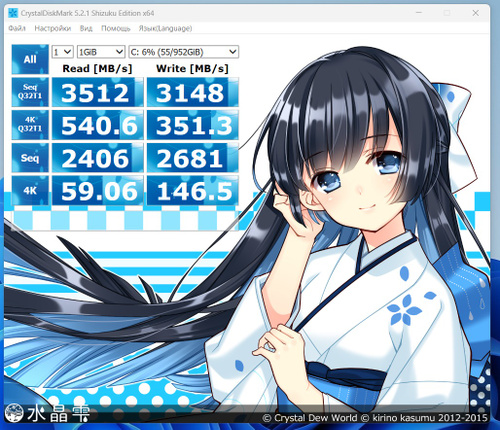Close the CrystalDiskMark window
Viewport: 500px width, 430px height.
(x=476, y=13)
